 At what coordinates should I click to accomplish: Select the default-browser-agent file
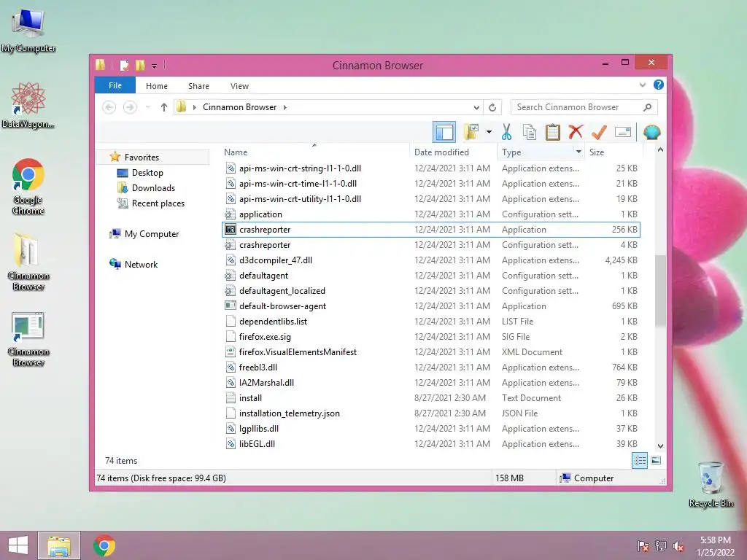click(x=430, y=306)
